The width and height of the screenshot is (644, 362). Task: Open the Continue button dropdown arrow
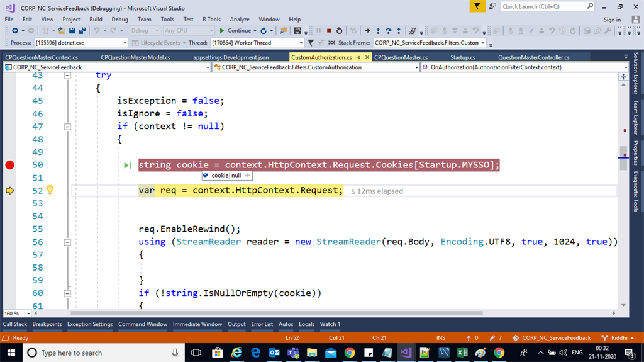pyautogui.click(x=255, y=31)
